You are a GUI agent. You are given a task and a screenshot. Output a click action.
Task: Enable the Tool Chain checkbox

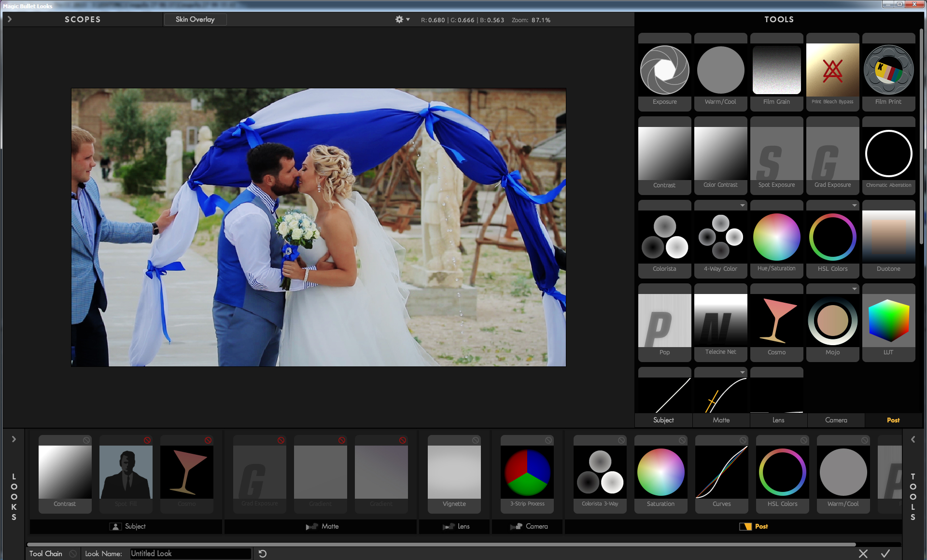pyautogui.click(x=71, y=552)
